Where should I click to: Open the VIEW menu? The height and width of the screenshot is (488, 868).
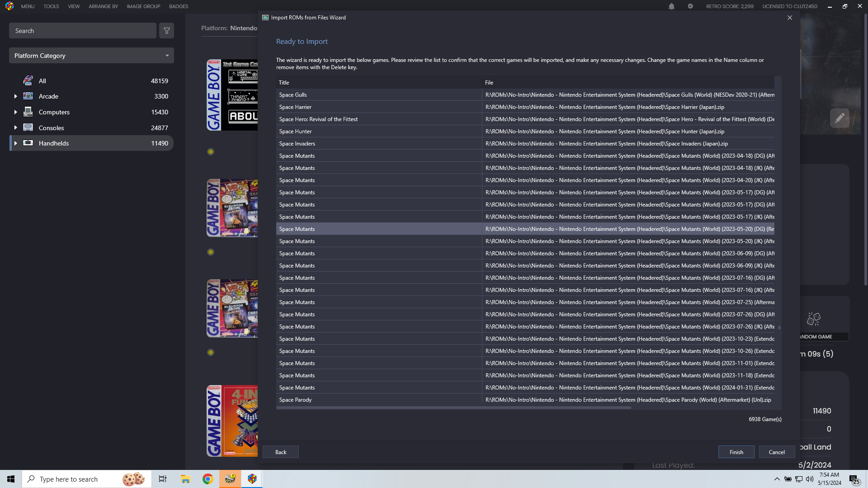coord(74,6)
